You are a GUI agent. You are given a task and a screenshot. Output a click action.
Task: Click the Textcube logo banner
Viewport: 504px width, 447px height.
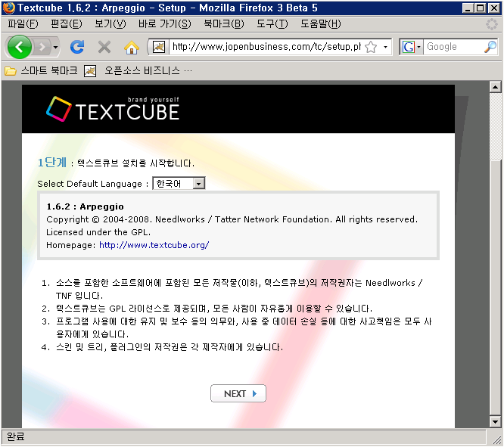coord(113,109)
